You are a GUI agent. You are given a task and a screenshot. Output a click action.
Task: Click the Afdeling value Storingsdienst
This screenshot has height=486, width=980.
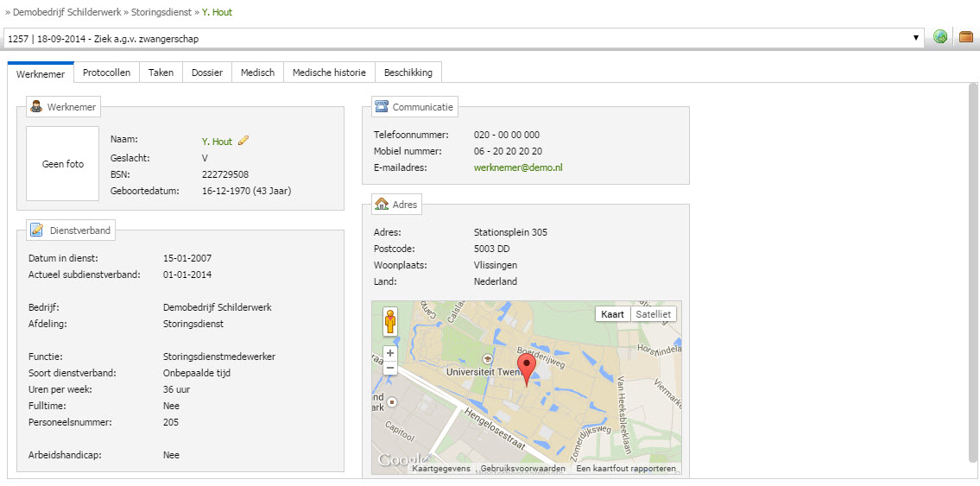(x=193, y=324)
